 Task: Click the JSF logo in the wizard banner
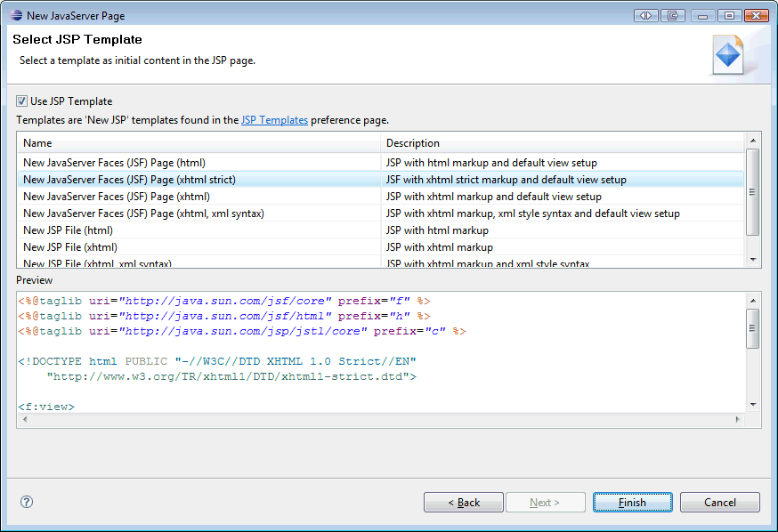tap(728, 54)
